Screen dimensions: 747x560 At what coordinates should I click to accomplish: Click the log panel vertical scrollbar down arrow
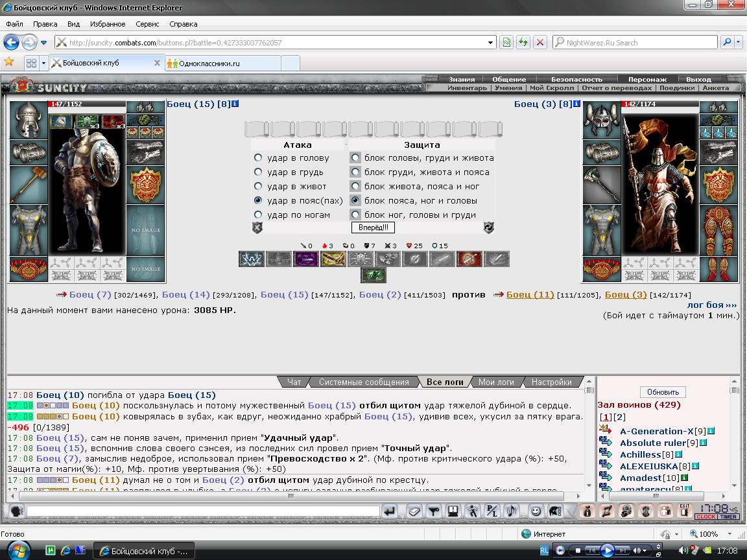tap(589, 485)
